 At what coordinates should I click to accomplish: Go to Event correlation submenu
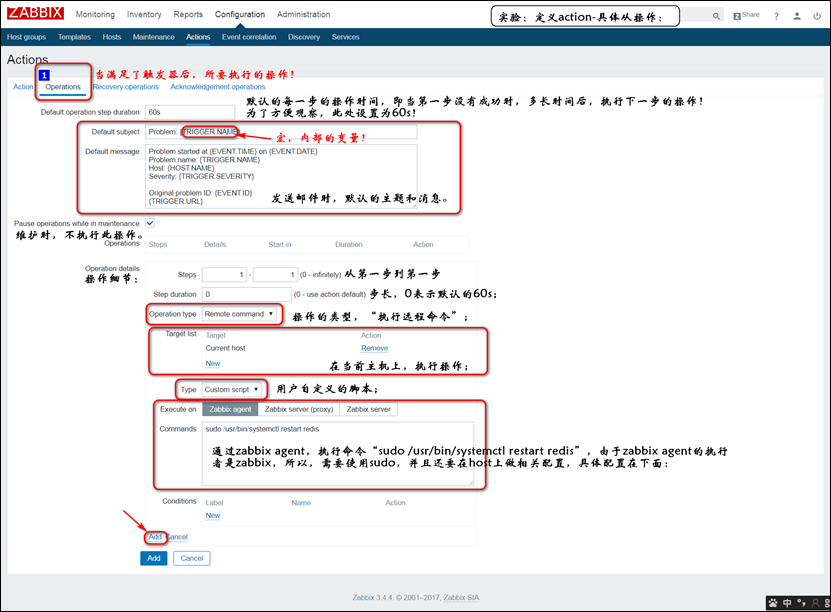click(x=249, y=37)
